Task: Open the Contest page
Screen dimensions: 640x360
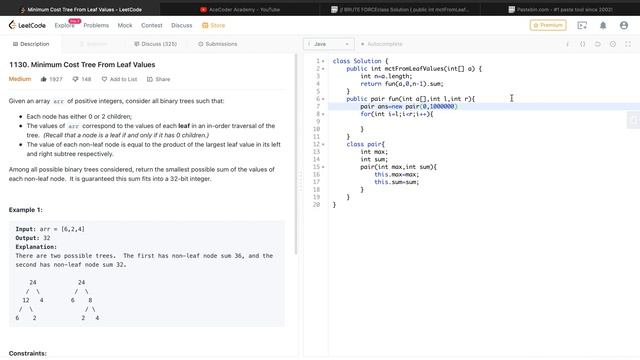Action: tap(151, 25)
